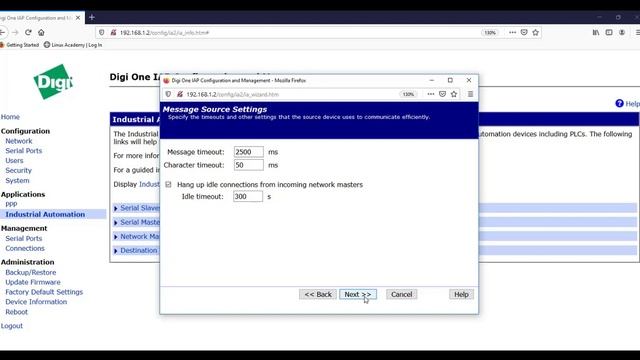Open Connections management link

pyautogui.click(x=25, y=248)
